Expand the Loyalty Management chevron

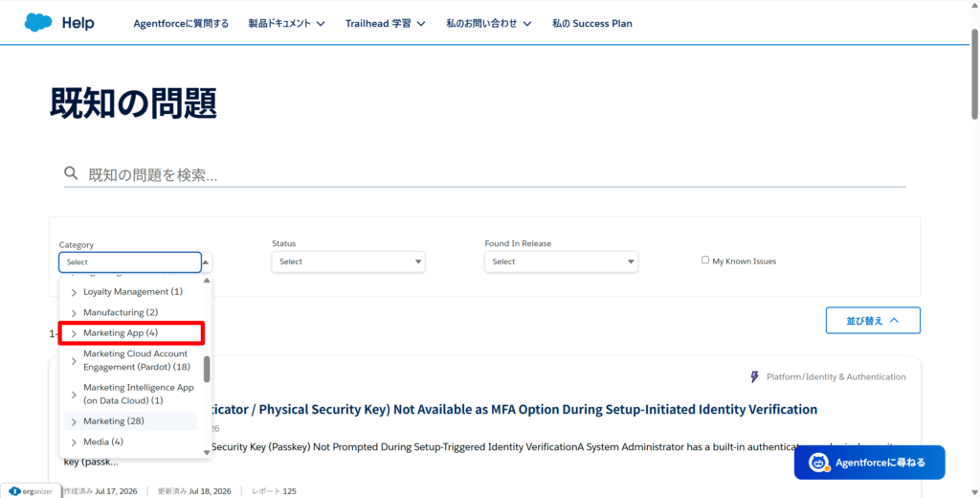coord(74,292)
